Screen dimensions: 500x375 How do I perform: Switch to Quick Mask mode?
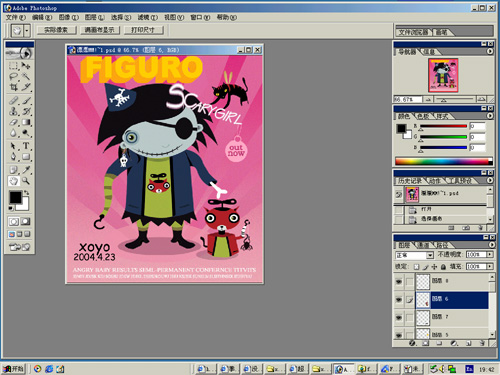pos(26,221)
